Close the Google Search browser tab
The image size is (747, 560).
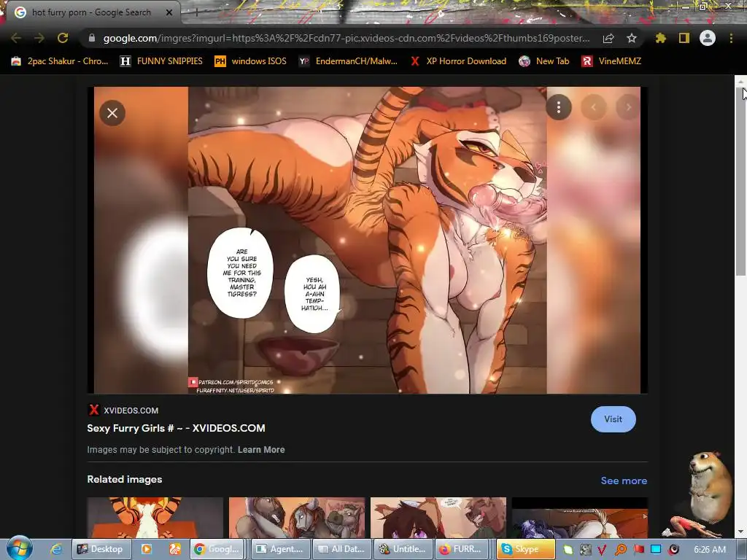(x=169, y=12)
